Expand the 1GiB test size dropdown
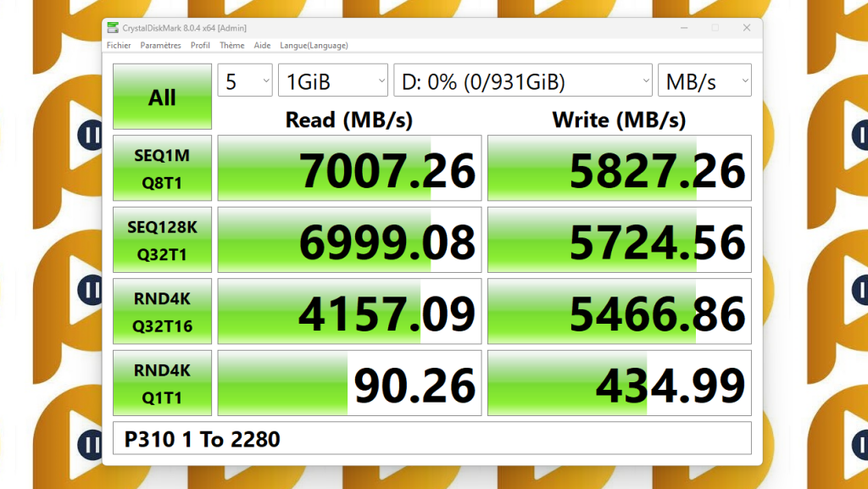The image size is (868, 489). tap(332, 81)
